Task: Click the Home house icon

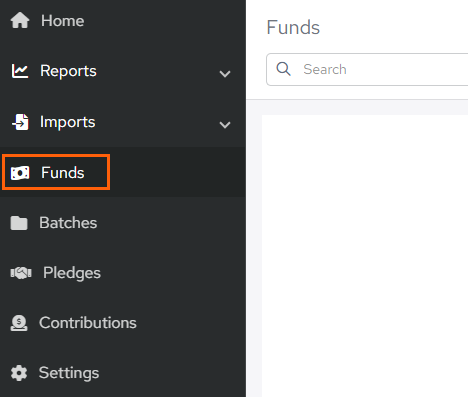Action: pyautogui.click(x=20, y=20)
